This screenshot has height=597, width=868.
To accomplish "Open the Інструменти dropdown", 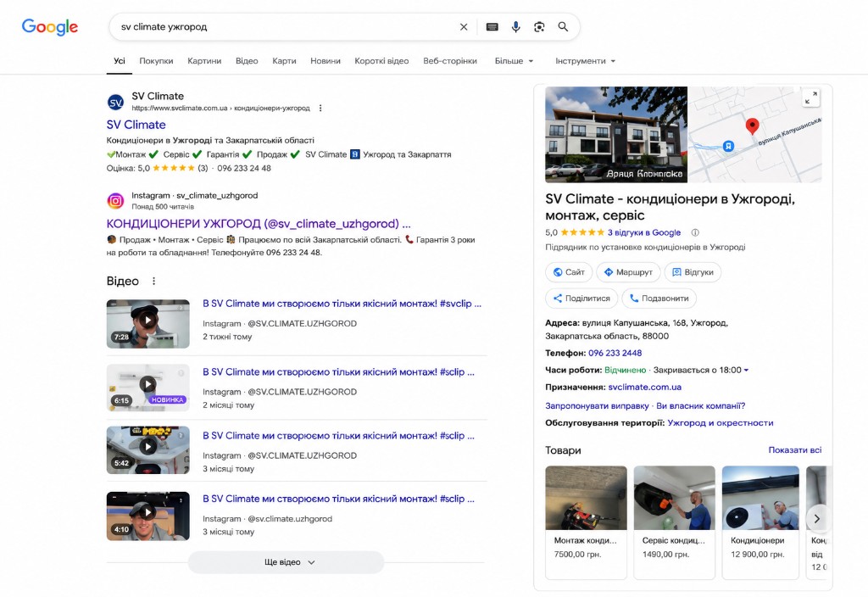I will 585,61.
